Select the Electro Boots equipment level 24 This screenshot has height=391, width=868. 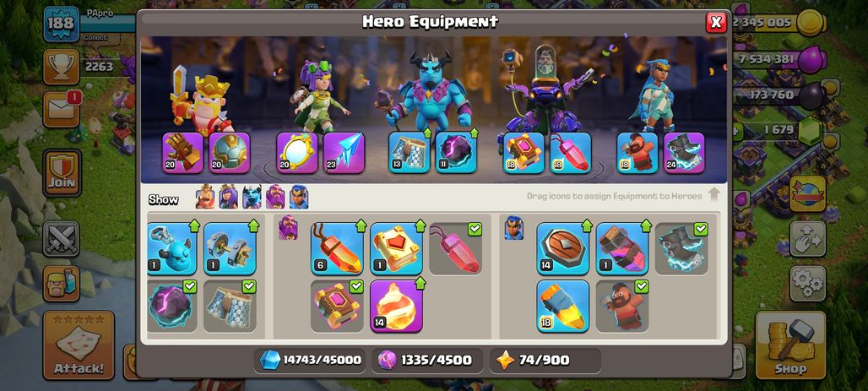tap(684, 152)
